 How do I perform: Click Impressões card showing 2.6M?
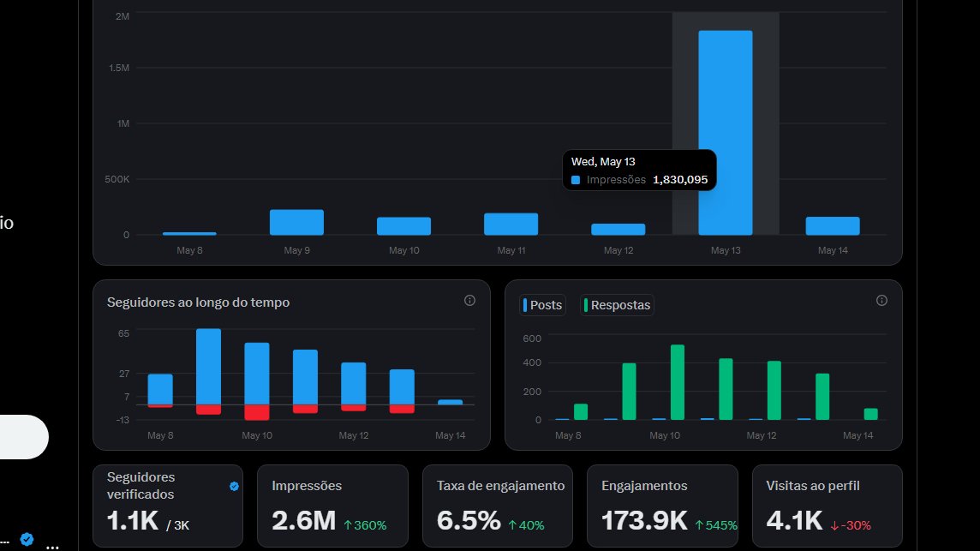[332, 506]
